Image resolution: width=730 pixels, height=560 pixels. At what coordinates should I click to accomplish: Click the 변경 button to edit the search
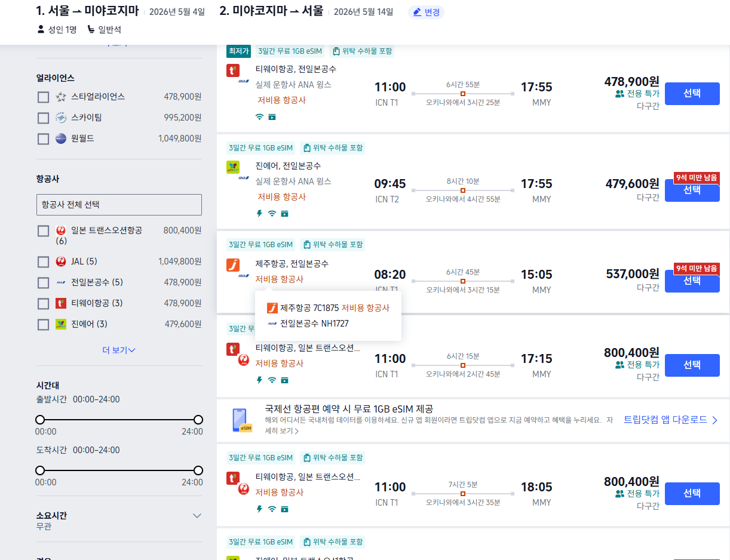(x=426, y=12)
